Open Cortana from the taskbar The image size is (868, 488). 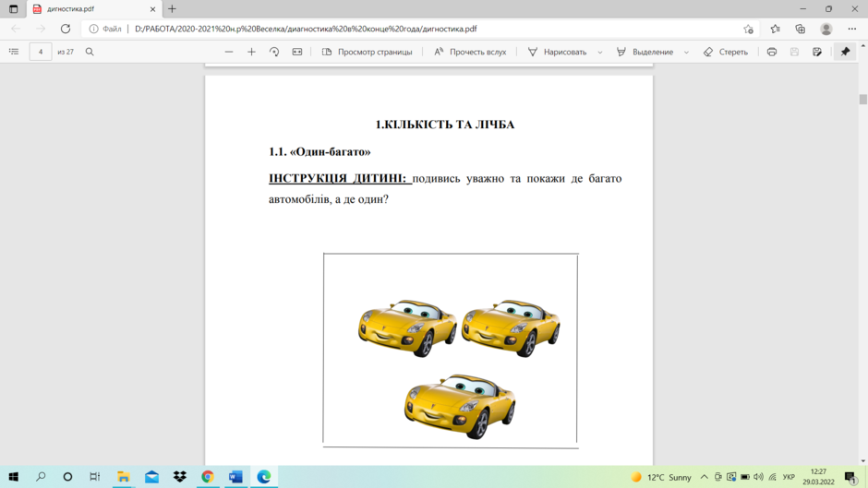(x=67, y=476)
